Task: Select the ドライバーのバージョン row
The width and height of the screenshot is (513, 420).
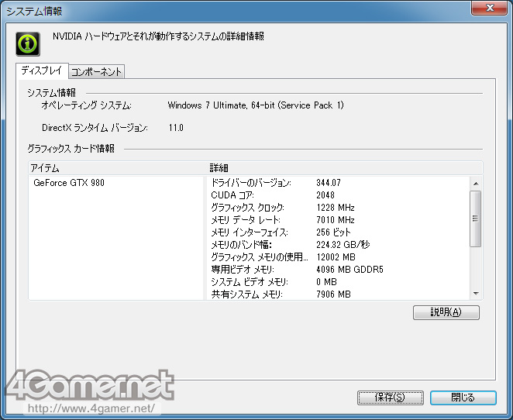Action: (x=339, y=183)
